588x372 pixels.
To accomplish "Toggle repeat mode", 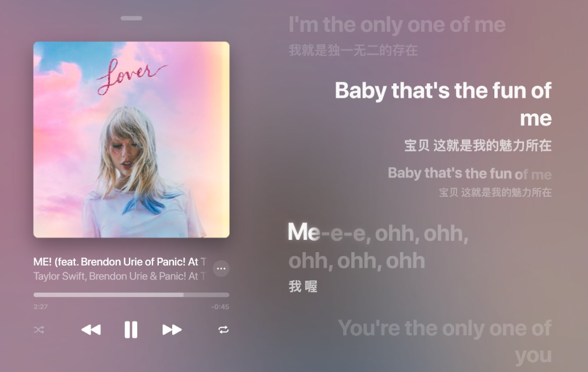I will coord(223,330).
